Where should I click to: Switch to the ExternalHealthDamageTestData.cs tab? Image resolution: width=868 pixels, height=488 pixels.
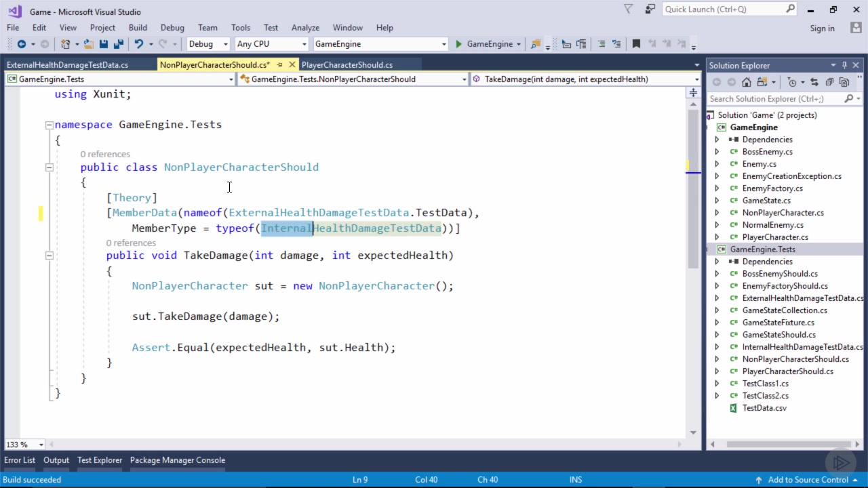pyautogui.click(x=67, y=65)
